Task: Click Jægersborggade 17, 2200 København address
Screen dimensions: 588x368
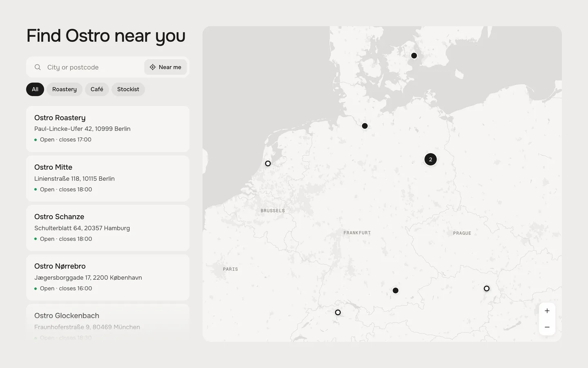Action: 88,278
